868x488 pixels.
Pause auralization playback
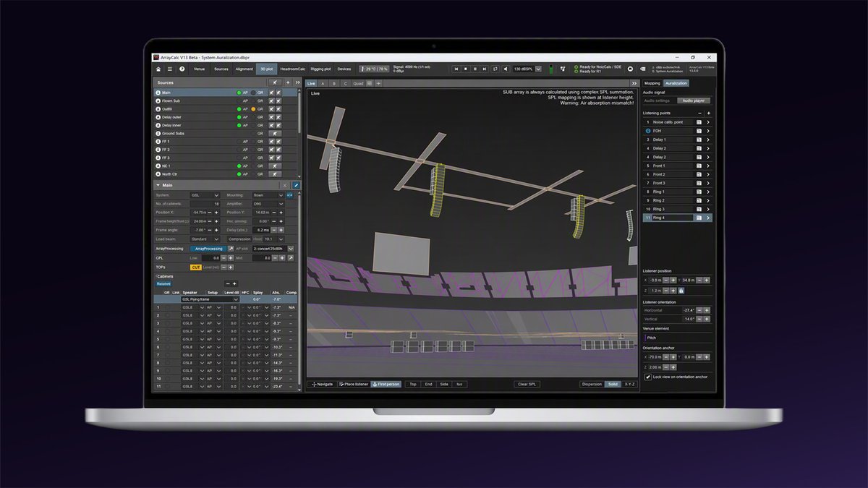click(x=475, y=69)
